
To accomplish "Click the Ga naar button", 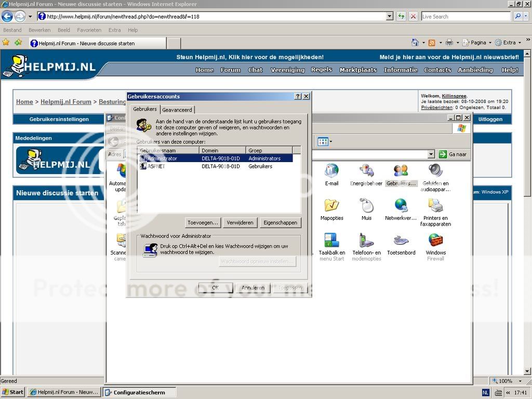I will pyautogui.click(x=453, y=154).
